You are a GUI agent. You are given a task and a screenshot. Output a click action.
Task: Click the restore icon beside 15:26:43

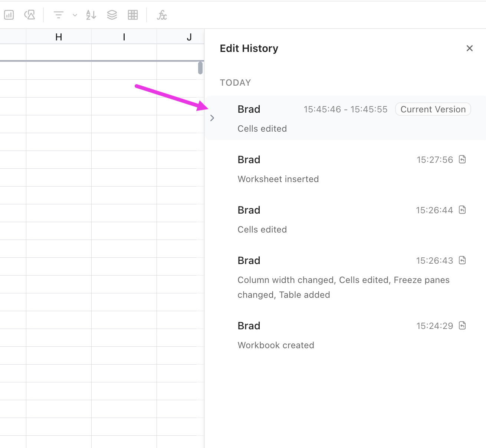(x=462, y=260)
